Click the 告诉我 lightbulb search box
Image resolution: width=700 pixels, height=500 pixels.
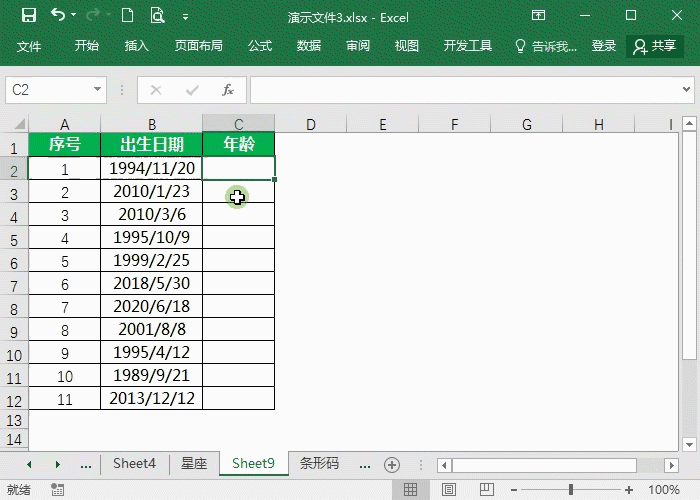[x=546, y=46]
